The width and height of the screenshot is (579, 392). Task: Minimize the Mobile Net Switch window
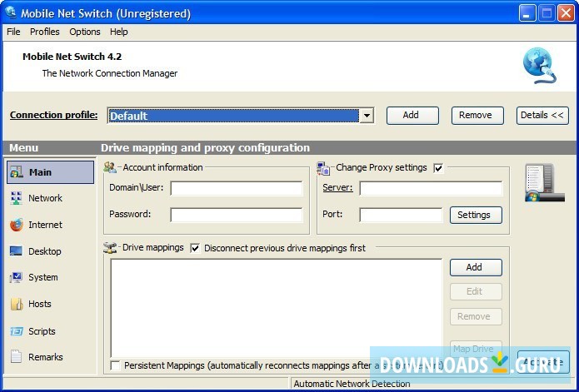click(527, 13)
